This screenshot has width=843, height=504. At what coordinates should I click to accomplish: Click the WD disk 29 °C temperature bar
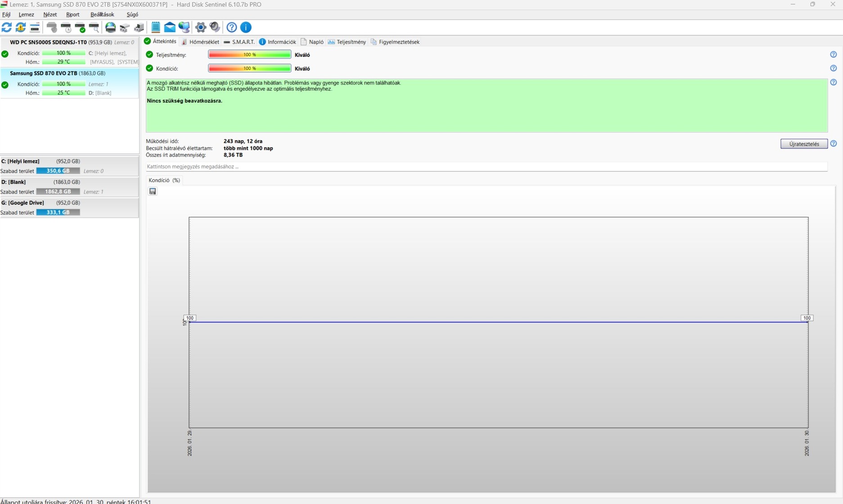point(64,62)
